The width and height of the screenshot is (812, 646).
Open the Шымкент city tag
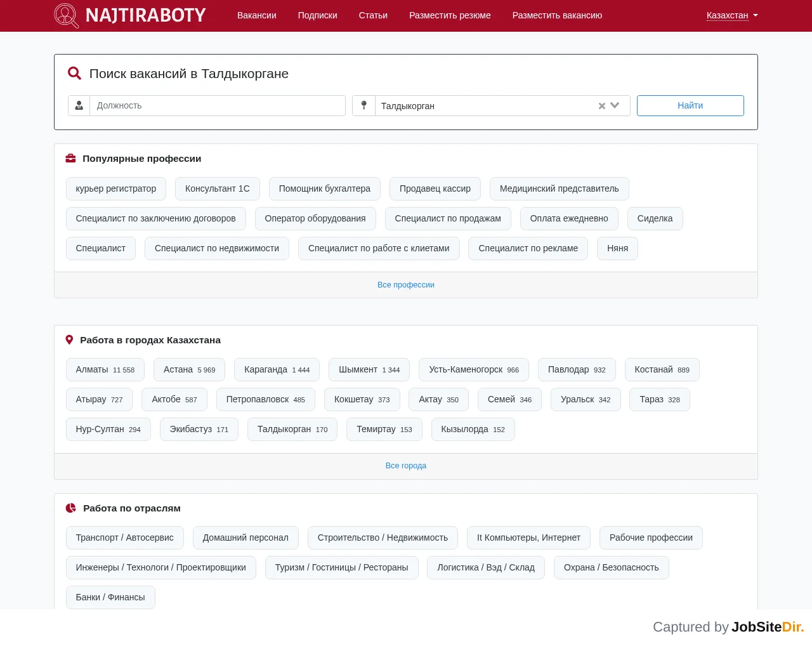[369, 369]
